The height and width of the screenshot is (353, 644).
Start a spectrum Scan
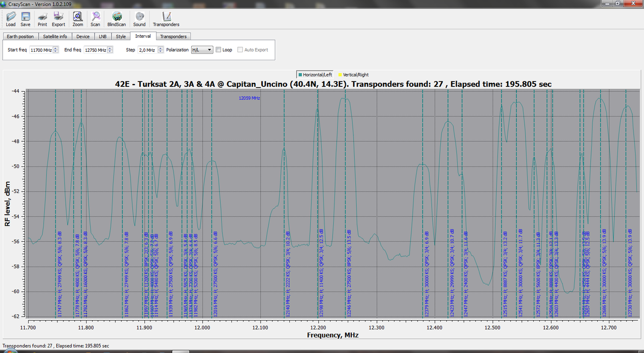coord(95,19)
